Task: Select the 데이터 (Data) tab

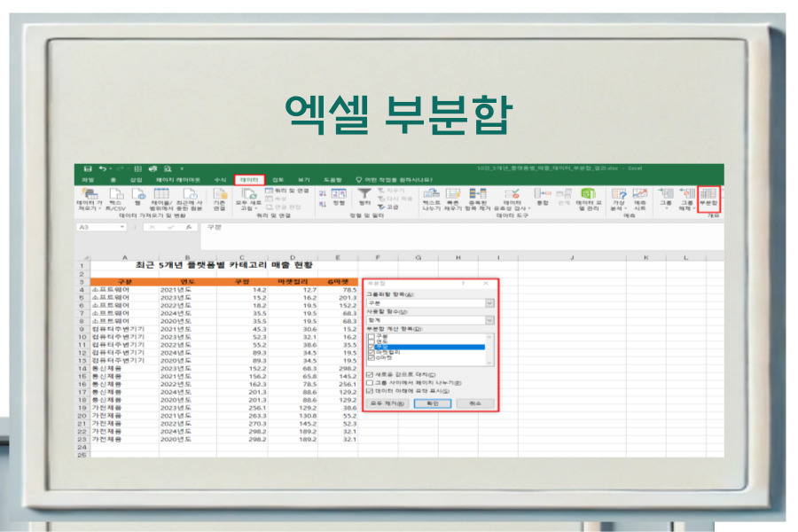Action: [x=249, y=180]
